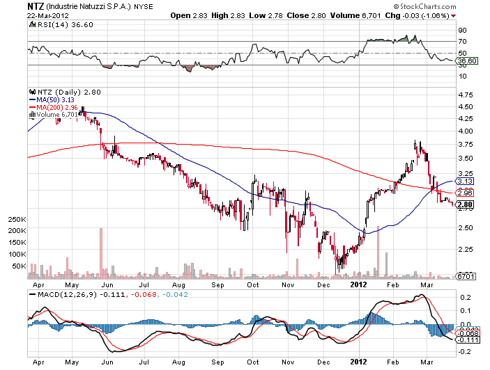The image size is (490, 370).
Task: Click the 2.25 price axis label
Action: click(x=465, y=249)
